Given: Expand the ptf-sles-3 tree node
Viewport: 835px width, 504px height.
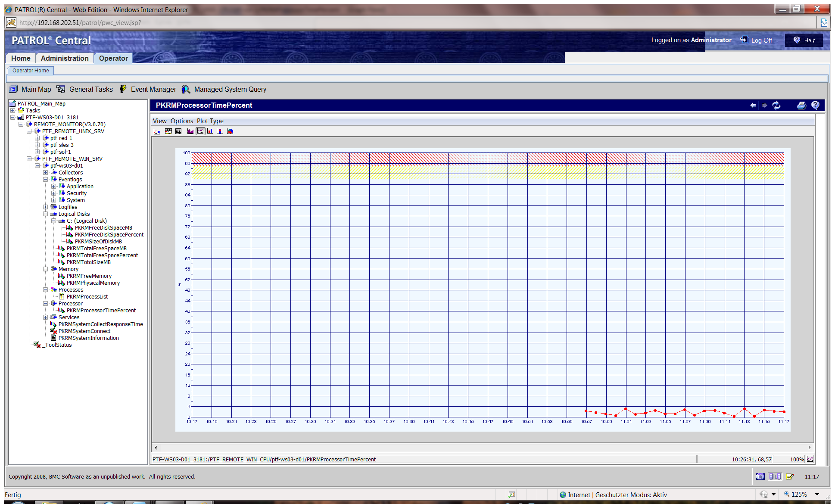Looking at the screenshot, I should [37, 145].
